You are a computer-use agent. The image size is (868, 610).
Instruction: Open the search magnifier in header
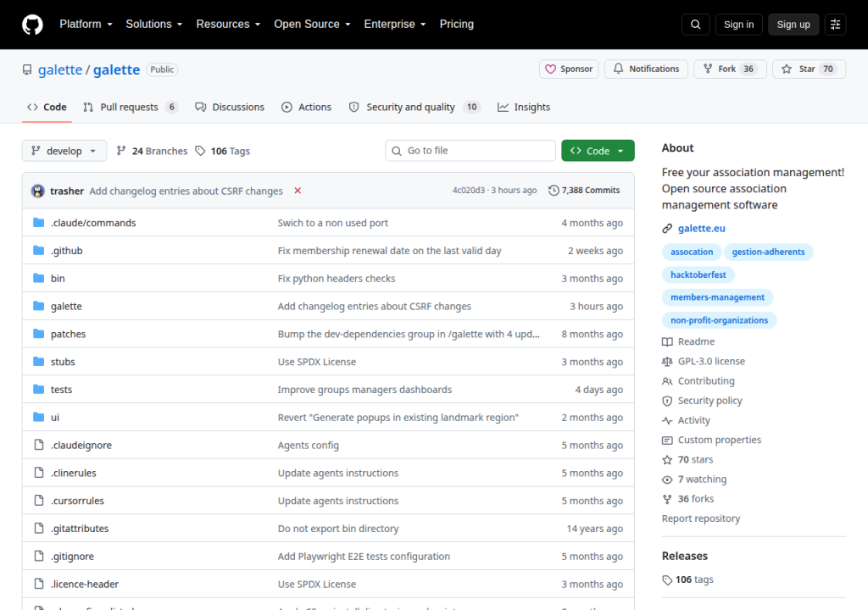pyautogui.click(x=696, y=25)
